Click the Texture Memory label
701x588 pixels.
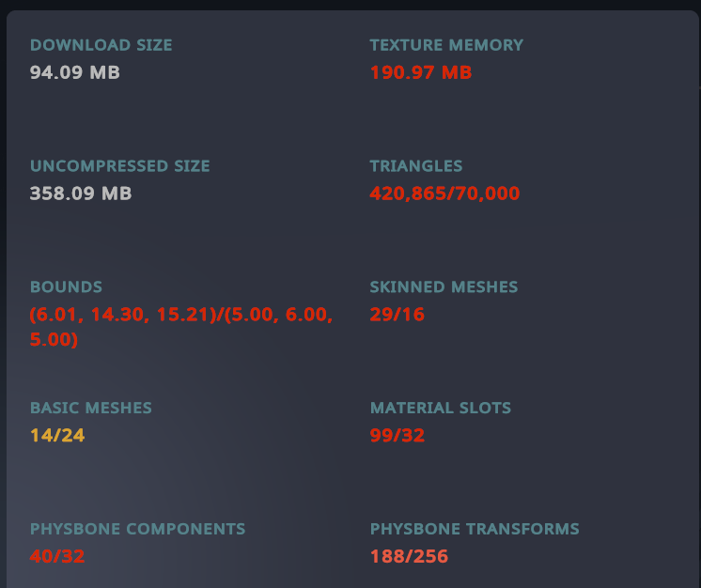tap(446, 45)
